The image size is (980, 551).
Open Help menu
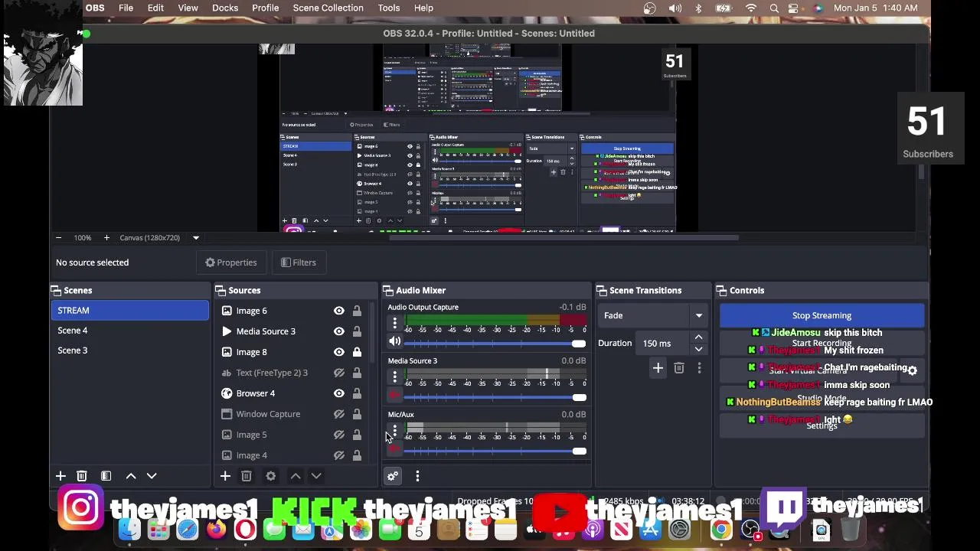point(423,8)
